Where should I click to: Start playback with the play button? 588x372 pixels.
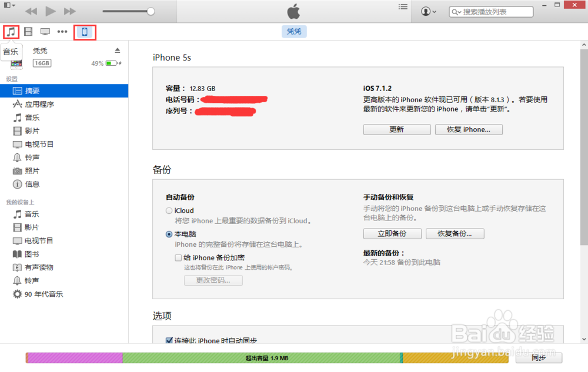pos(50,11)
